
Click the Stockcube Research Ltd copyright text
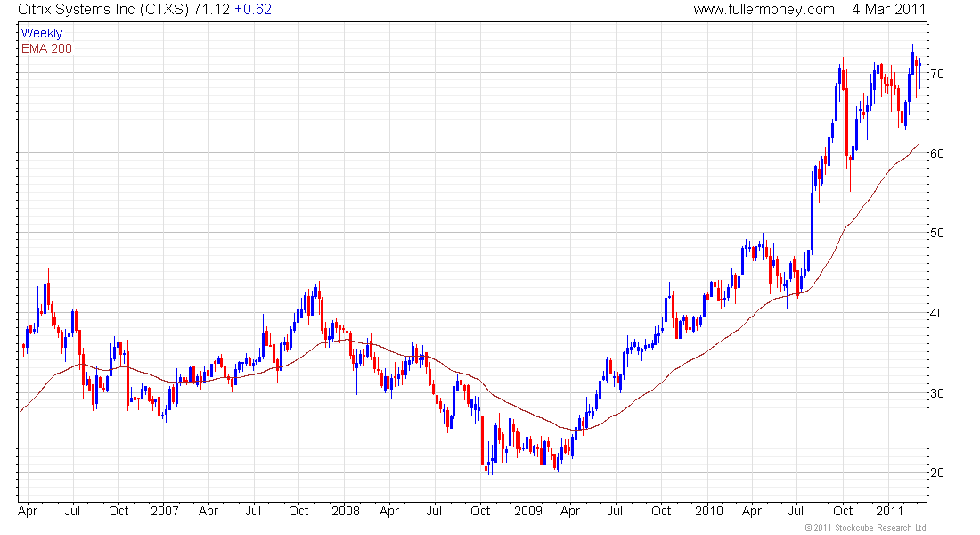click(866, 528)
